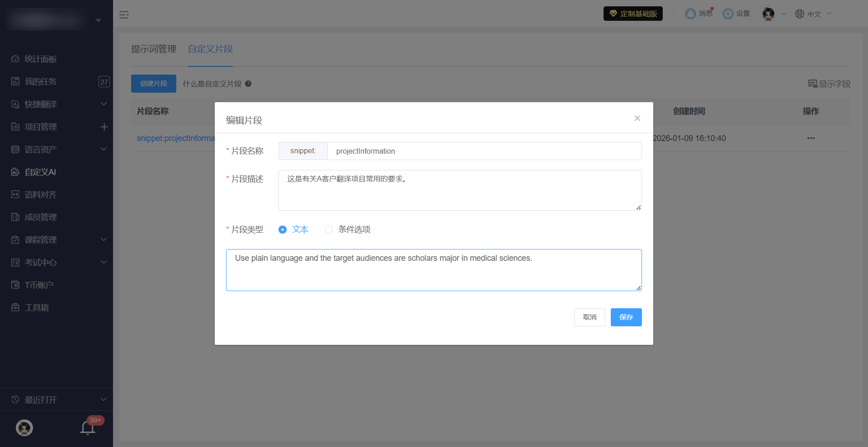Click the 取消 button
The image size is (868, 447).
point(589,317)
